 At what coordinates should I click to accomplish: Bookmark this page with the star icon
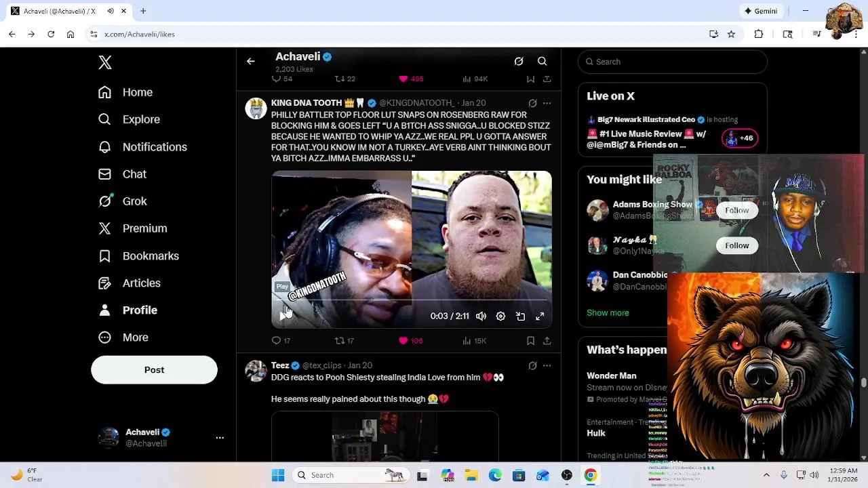click(731, 34)
